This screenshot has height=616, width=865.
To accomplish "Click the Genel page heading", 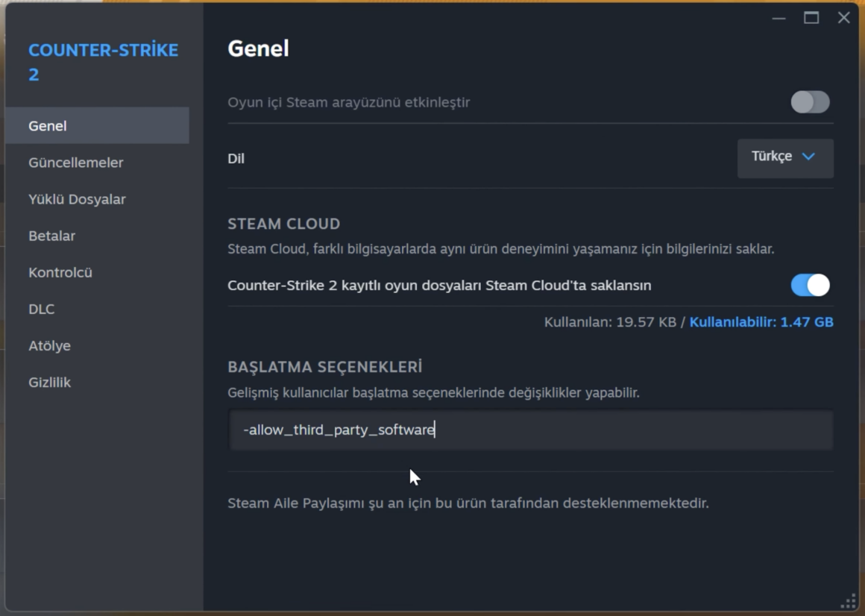I will click(258, 48).
